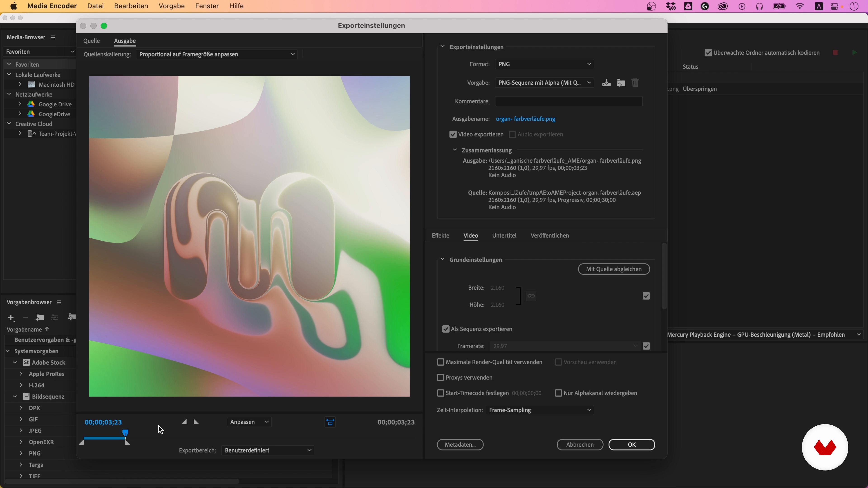Click the remove preset minus icon

(25, 317)
